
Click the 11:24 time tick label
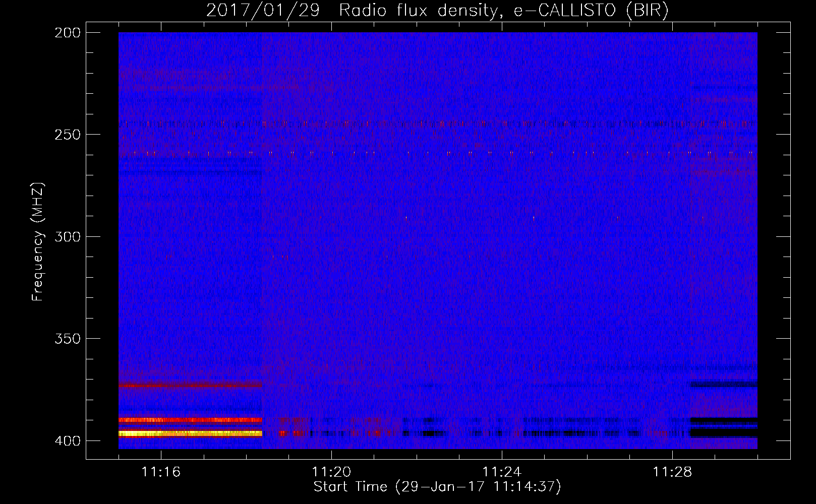click(502, 472)
